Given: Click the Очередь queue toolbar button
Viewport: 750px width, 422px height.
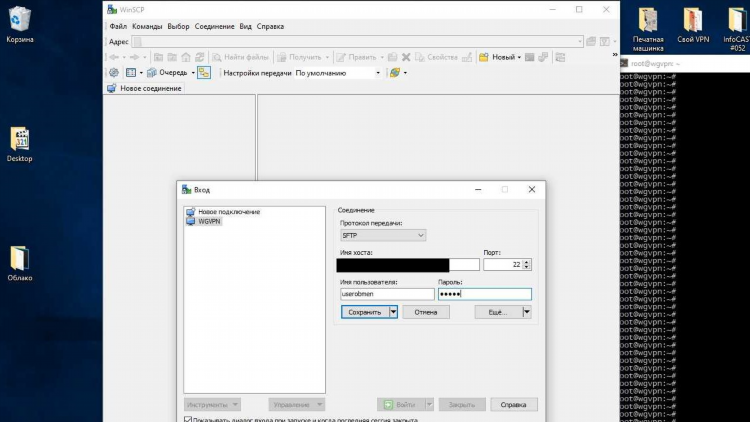Looking at the screenshot, I should [167, 73].
